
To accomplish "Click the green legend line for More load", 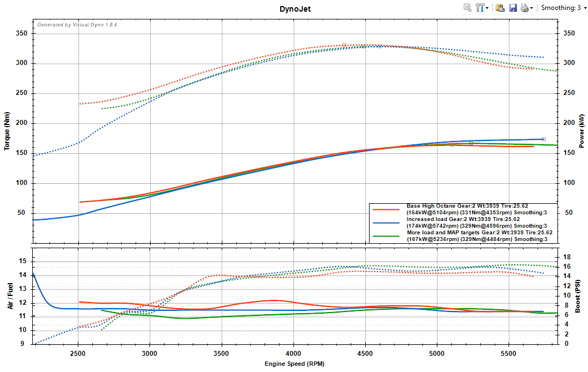I will pyautogui.click(x=386, y=237).
